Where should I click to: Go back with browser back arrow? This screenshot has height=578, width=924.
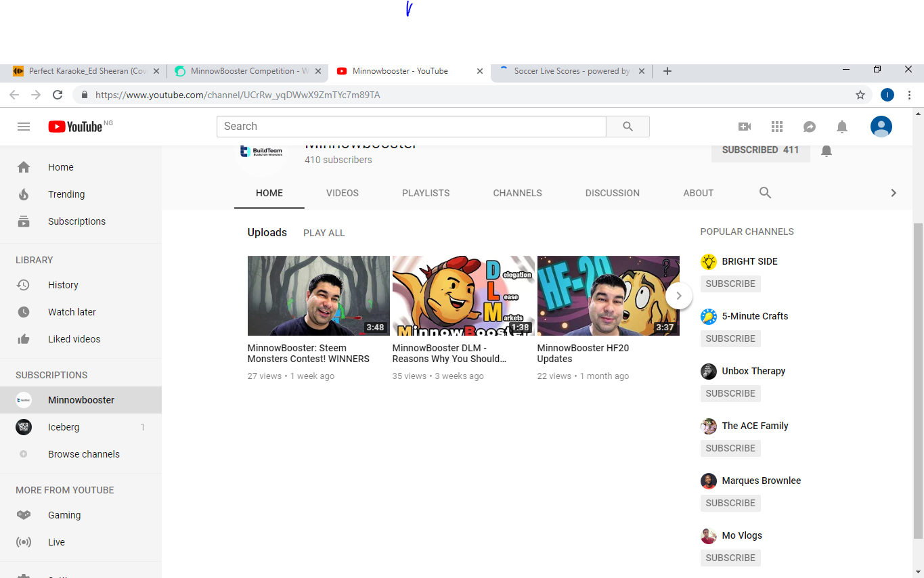point(14,95)
